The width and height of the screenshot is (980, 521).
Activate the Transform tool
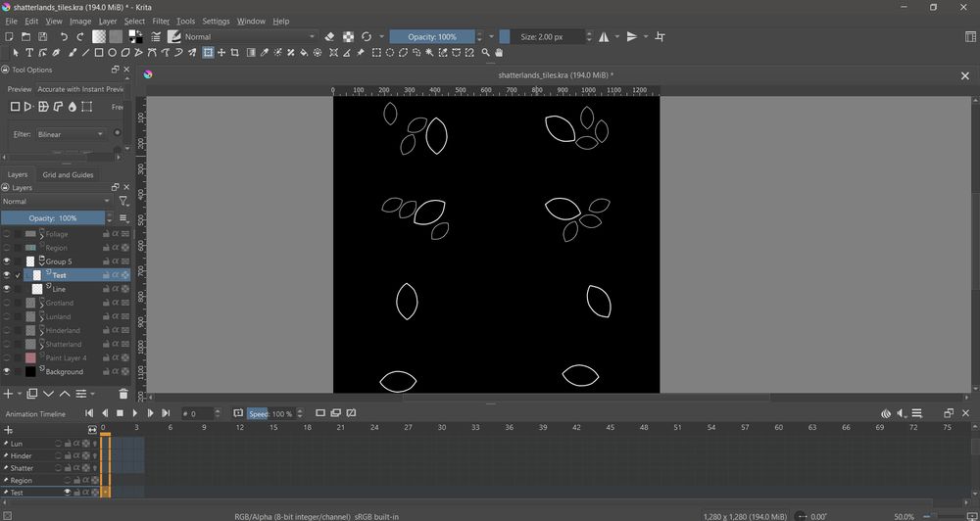[208, 53]
